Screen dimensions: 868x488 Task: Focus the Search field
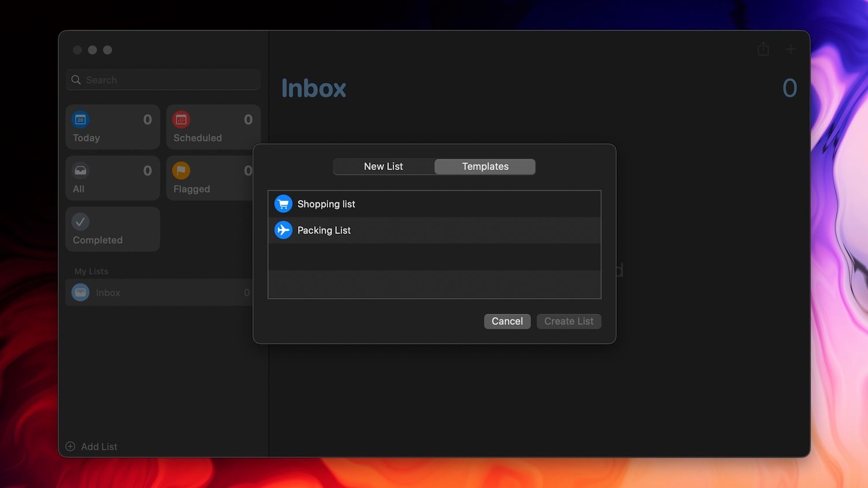pos(168,80)
